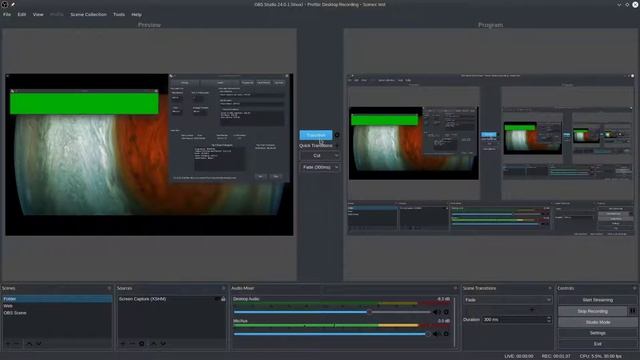Image resolution: width=640 pixels, height=360 pixels.
Task: Pause recording using pause icon
Action: coord(633,311)
